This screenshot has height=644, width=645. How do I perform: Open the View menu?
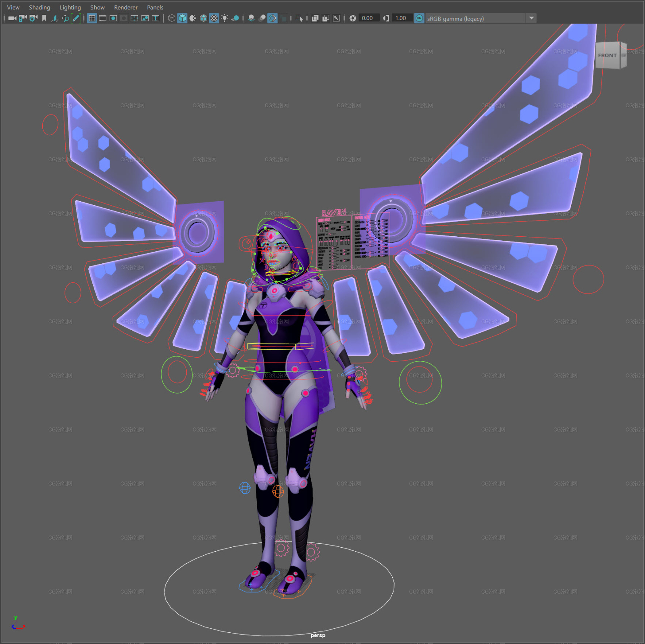[x=13, y=7]
